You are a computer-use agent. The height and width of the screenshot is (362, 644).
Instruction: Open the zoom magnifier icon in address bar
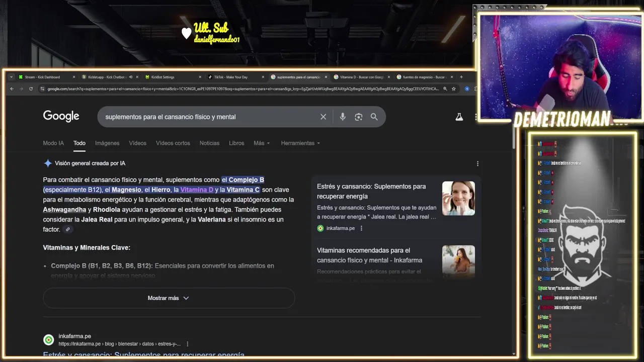click(x=445, y=89)
